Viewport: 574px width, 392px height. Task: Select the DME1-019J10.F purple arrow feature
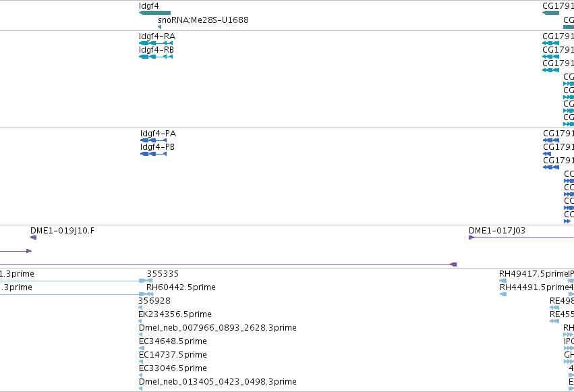point(33,237)
